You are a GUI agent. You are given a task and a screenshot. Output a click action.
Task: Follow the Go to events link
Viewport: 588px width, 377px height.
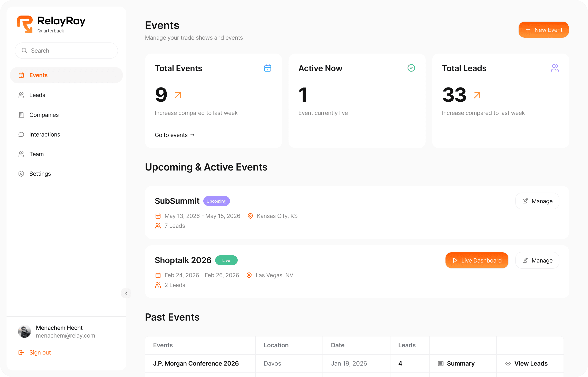(174, 135)
